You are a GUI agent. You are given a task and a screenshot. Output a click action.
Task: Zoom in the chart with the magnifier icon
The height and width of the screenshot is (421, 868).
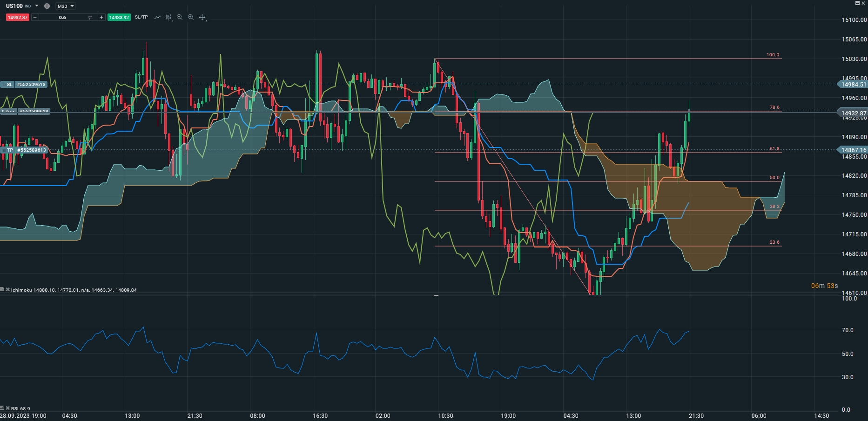tap(191, 17)
